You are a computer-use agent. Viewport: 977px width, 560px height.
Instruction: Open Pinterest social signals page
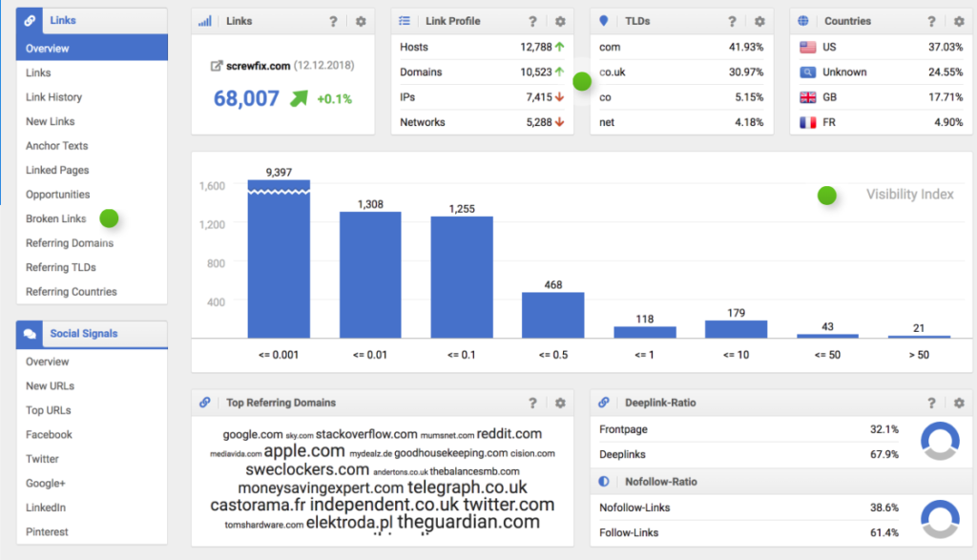click(x=48, y=532)
